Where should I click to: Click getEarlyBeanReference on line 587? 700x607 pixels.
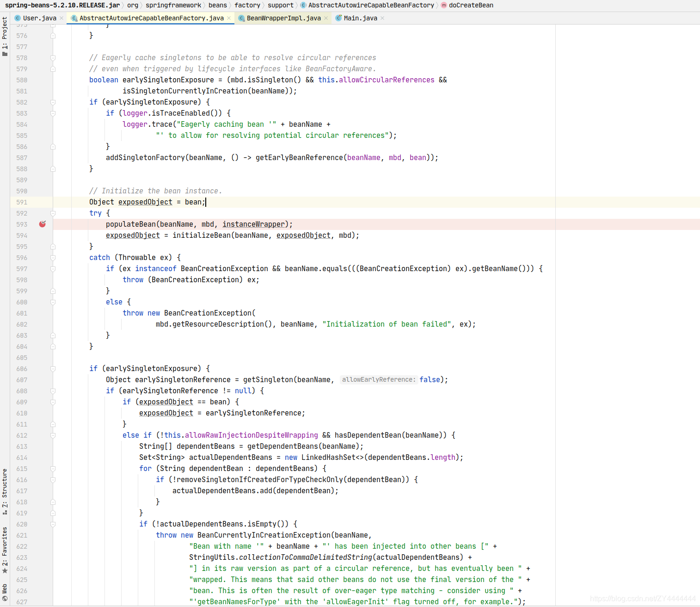[299, 158]
